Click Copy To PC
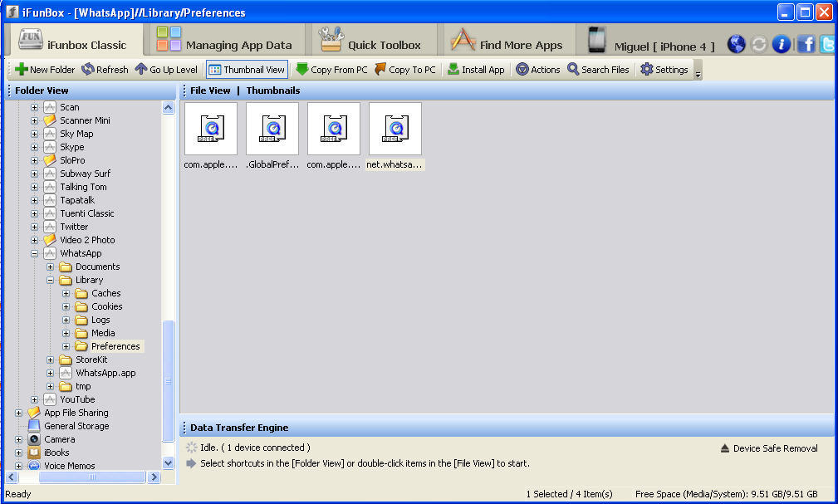 pos(405,70)
